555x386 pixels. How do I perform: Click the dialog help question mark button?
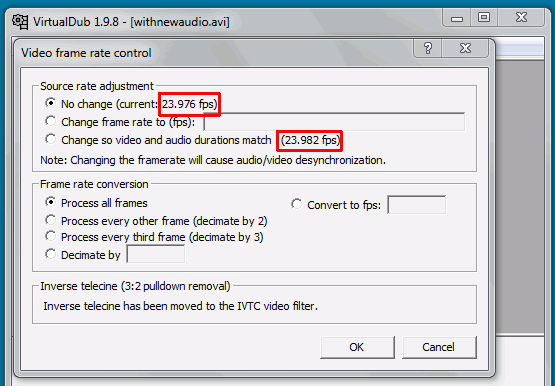pos(428,48)
